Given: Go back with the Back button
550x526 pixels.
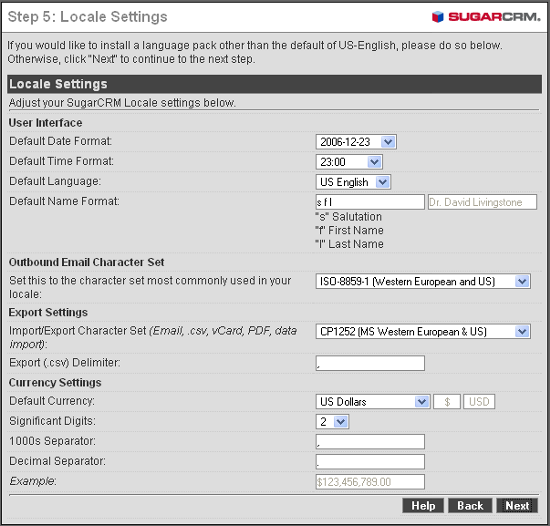Looking at the screenshot, I should click(x=470, y=506).
